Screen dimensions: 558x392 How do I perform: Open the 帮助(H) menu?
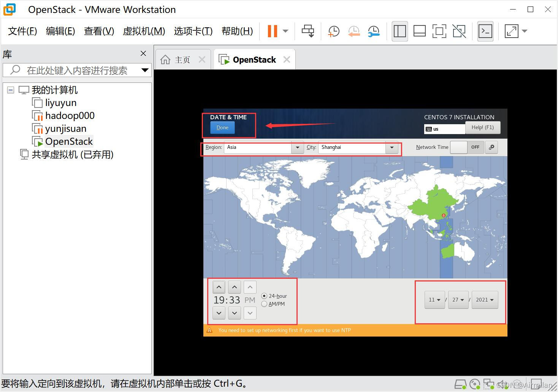point(237,31)
